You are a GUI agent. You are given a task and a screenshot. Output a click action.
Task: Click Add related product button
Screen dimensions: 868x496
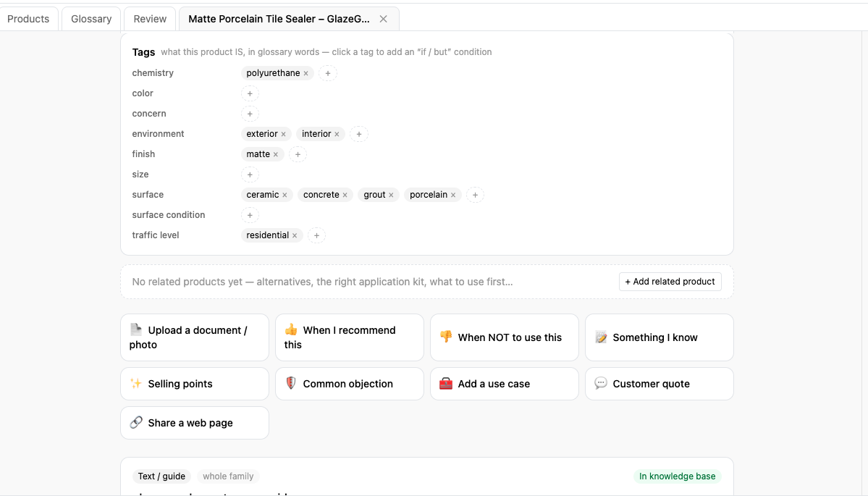click(x=670, y=281)
